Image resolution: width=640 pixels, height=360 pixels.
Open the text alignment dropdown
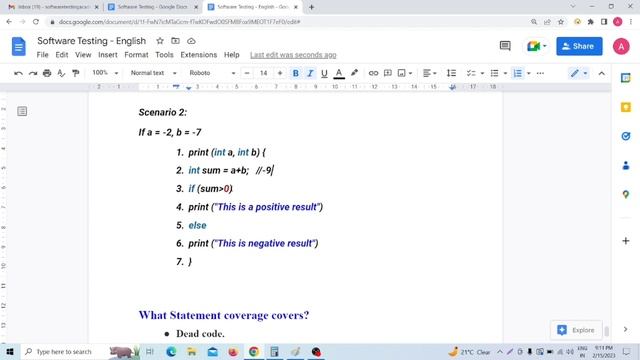pos(429,73)
